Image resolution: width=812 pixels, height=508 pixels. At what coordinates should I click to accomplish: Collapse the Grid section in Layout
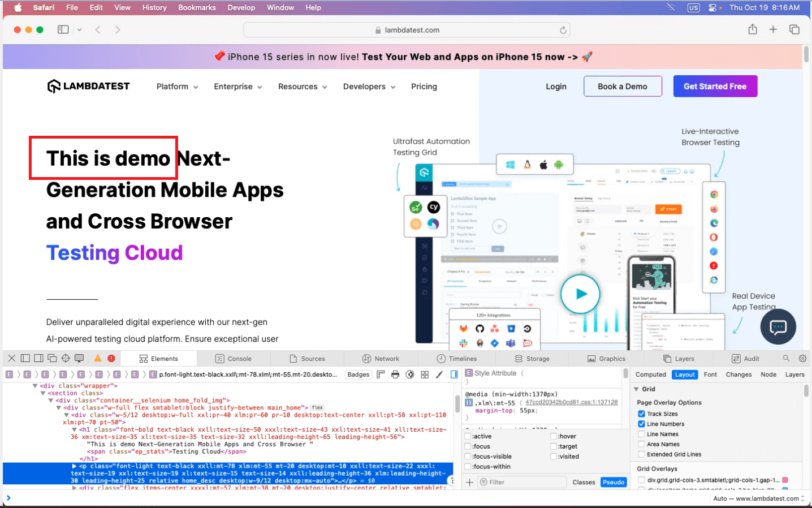pos(637,389)
